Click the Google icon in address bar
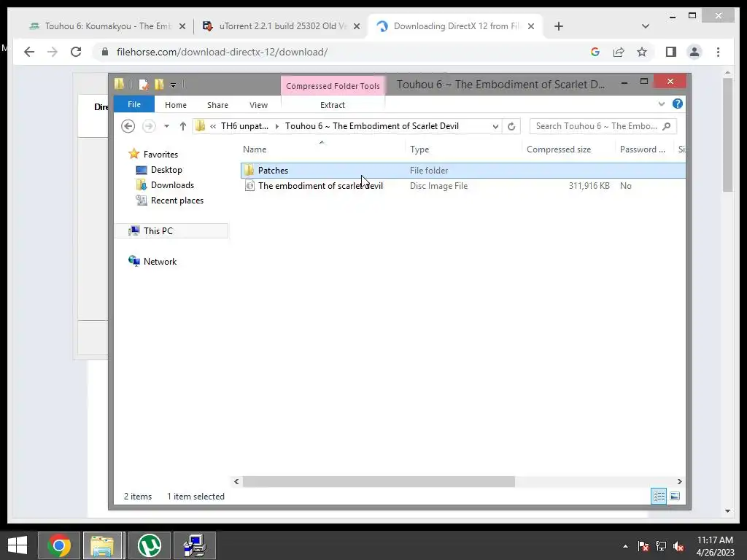 (x=595, y=52)
